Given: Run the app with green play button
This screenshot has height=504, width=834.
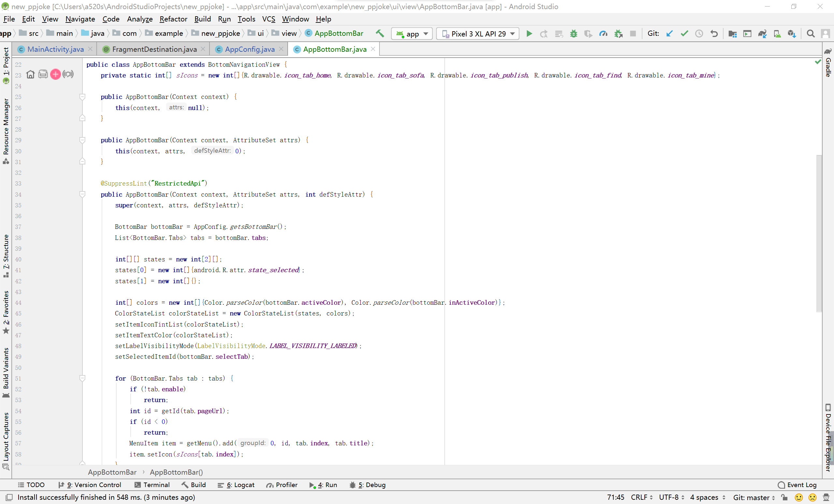Looking at the screenshot, I should [x=529, y=34].
